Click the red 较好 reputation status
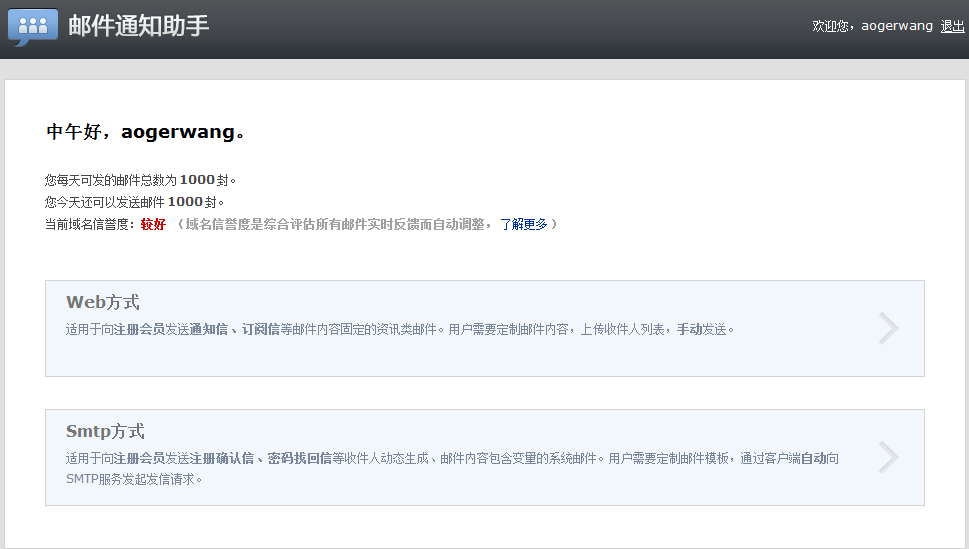 click(153, 224)
